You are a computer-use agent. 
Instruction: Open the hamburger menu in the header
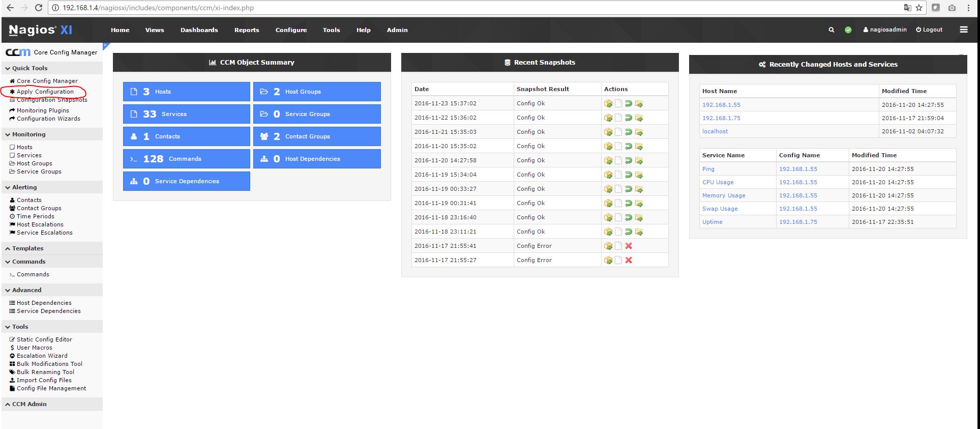coord(964,30)
